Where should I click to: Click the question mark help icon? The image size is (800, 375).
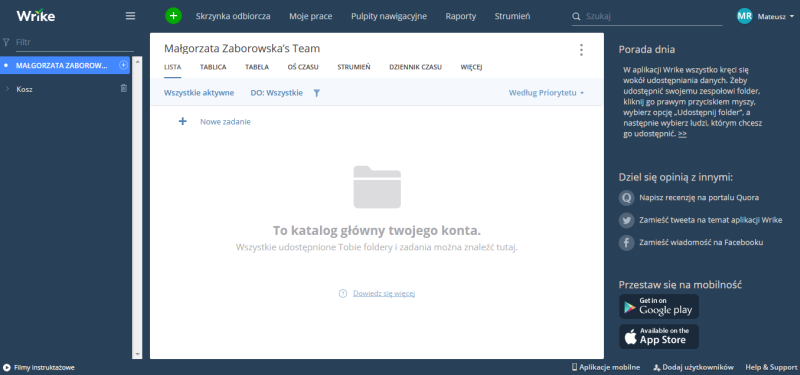click(343, 293)
